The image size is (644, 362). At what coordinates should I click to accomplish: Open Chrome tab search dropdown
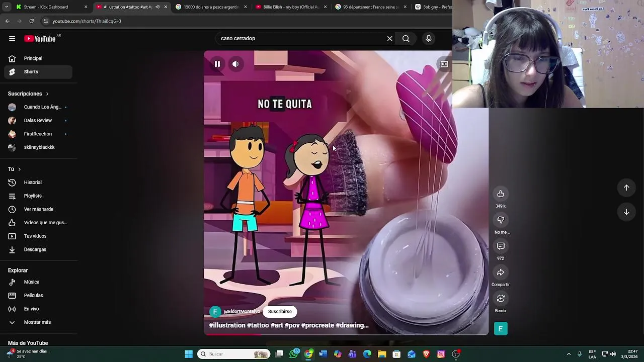pos(7,7)
